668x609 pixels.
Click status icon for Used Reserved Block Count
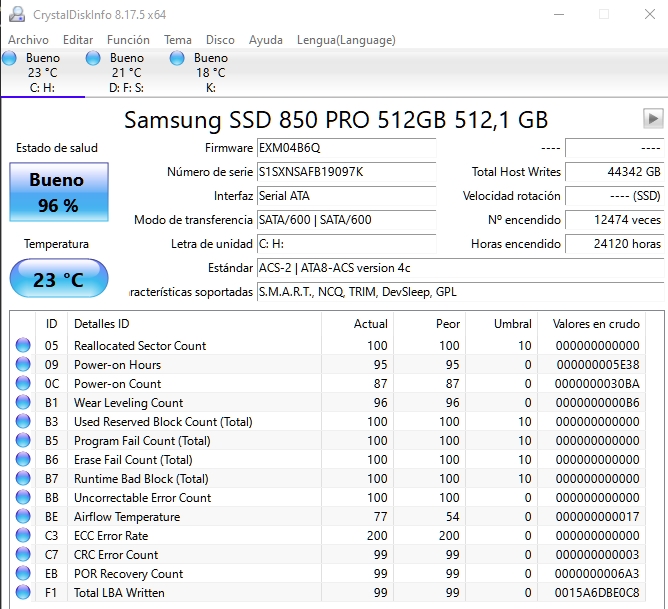23,421
